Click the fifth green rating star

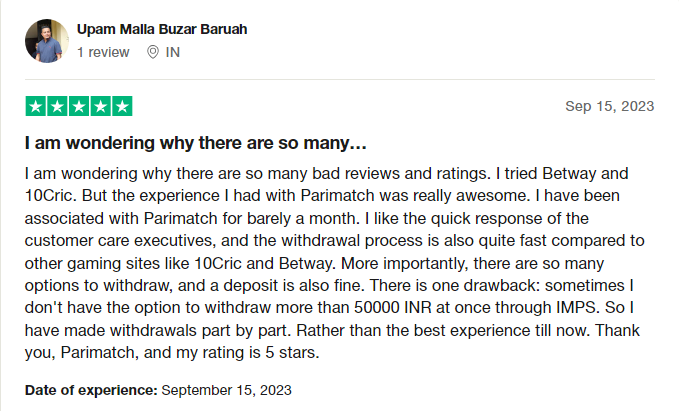pyautogui.click(x=122, y=106)
